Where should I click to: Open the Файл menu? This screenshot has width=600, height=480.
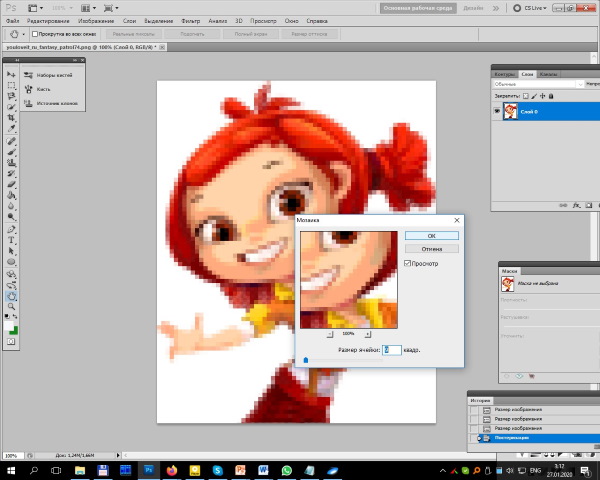(13, 21)
